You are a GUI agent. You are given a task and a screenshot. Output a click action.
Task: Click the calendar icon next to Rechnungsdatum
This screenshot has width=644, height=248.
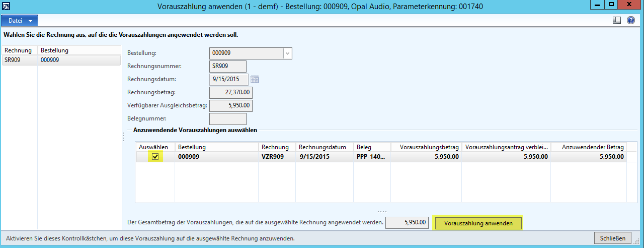coord(254,80)
